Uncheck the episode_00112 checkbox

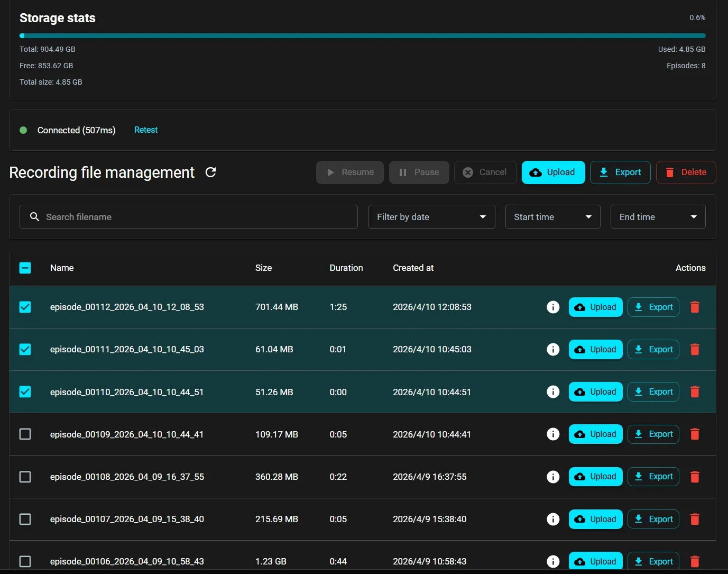point(25,307)
